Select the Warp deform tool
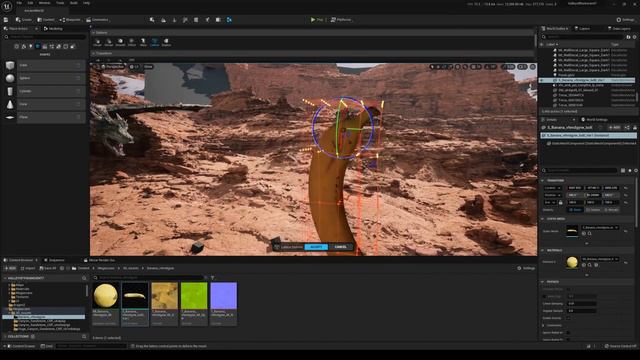The width and height of the screenshot is (640, 360). pyautogui.click(x=143, y=42)
